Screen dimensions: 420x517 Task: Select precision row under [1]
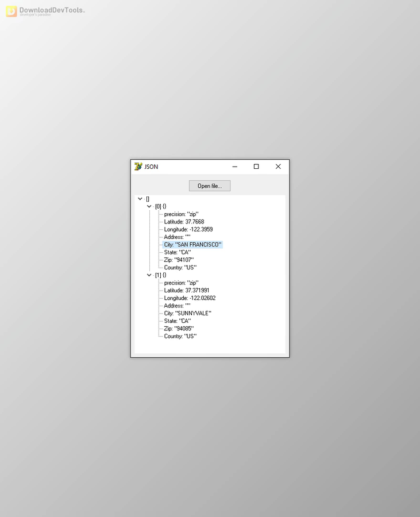tap(182, 283)
